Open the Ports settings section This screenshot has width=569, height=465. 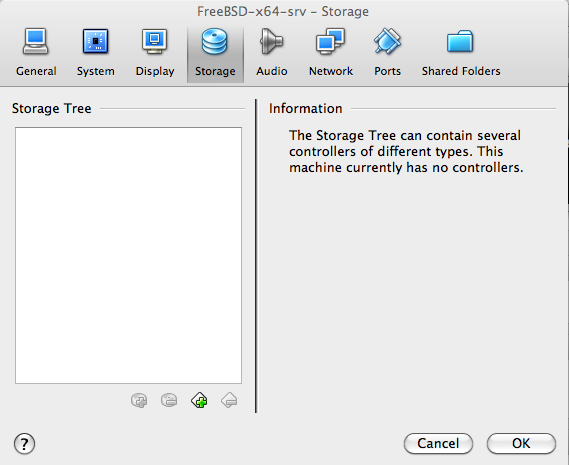[x=387, y=53]
